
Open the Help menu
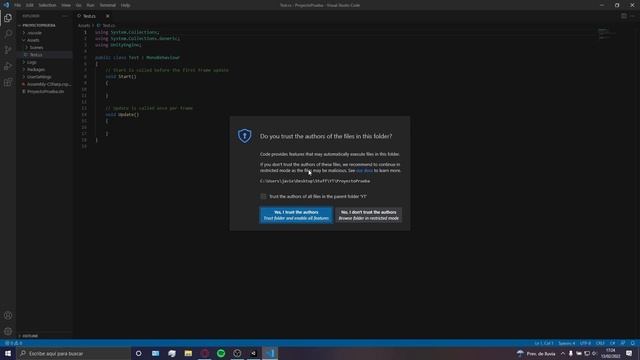click(x=125, y=5)
